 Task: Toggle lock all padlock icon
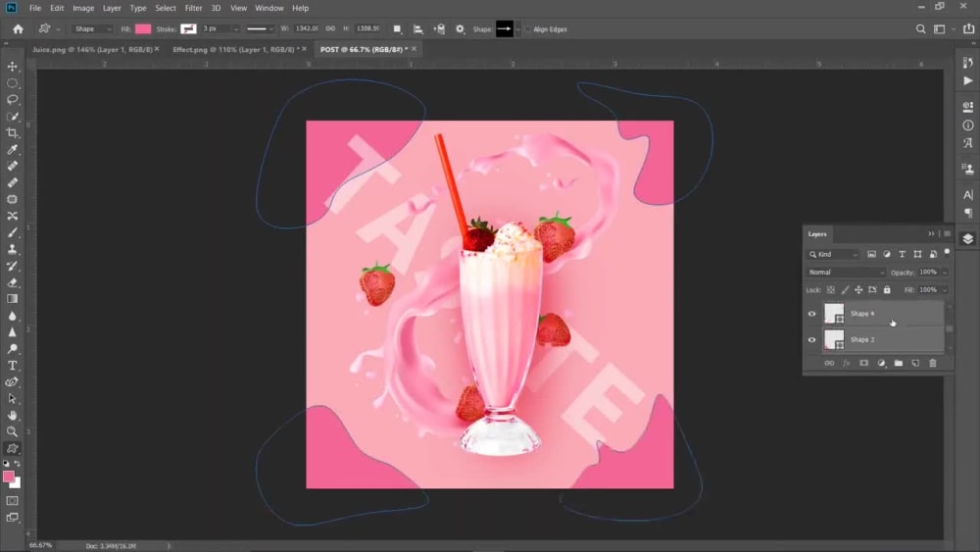coord(887,290)
